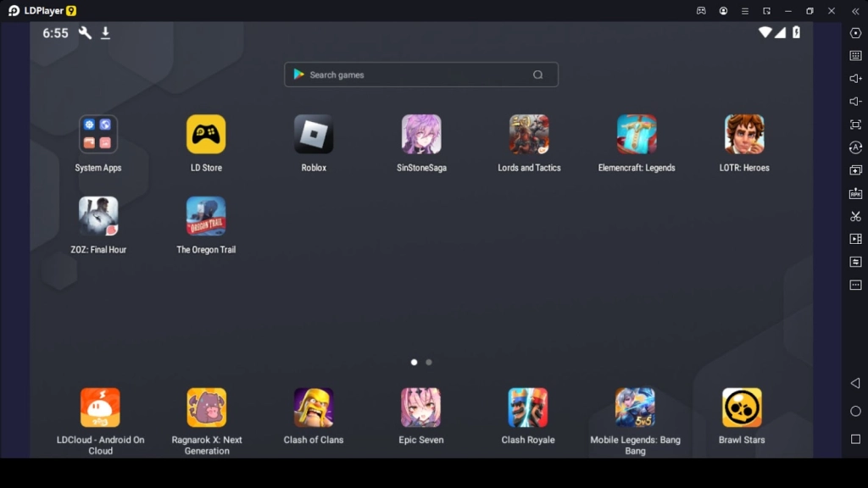868x488 pixels.
Task: Launch the Roblox app
Action: (x=314, y=135)
